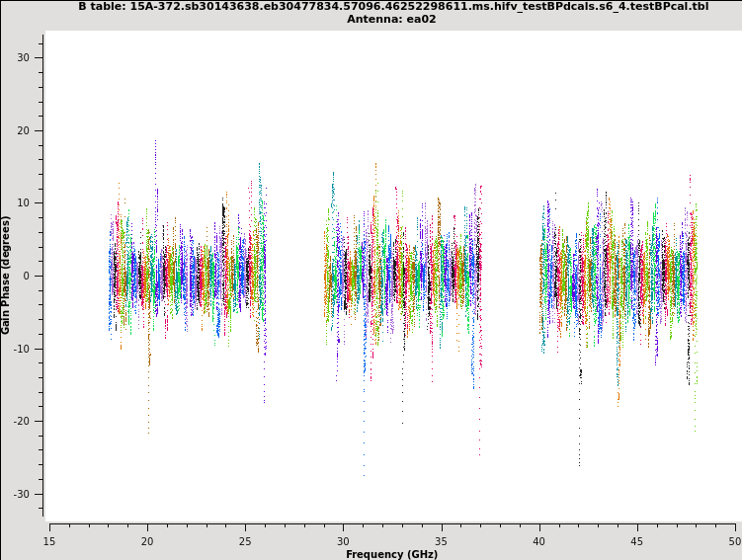742x560 pixels.
Task: Click the 50 tick label on frequency axis
Action: [x=734, y=540]
